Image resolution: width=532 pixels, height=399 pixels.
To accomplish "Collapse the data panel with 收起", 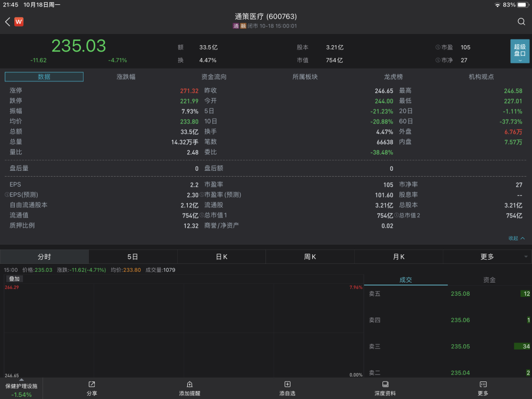I will tap(517, 238).
